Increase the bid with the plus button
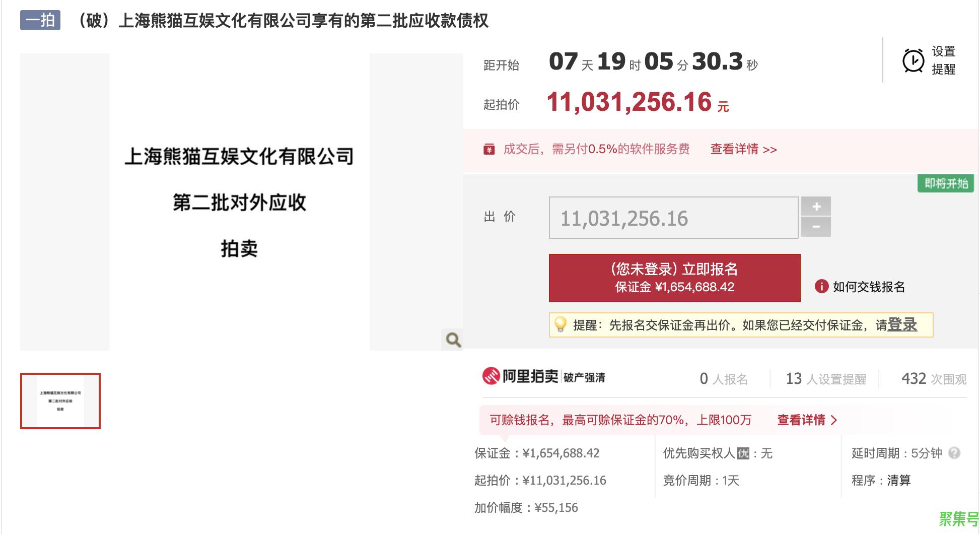Screen dimensions: 980x534 [x=816, y=207]
